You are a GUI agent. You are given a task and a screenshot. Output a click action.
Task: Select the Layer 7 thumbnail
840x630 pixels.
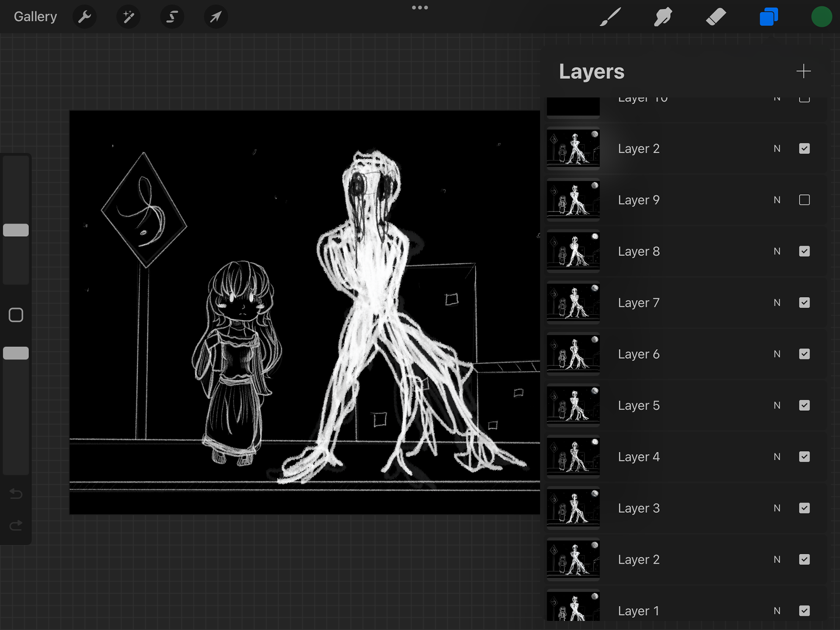[x=573, y=303]
